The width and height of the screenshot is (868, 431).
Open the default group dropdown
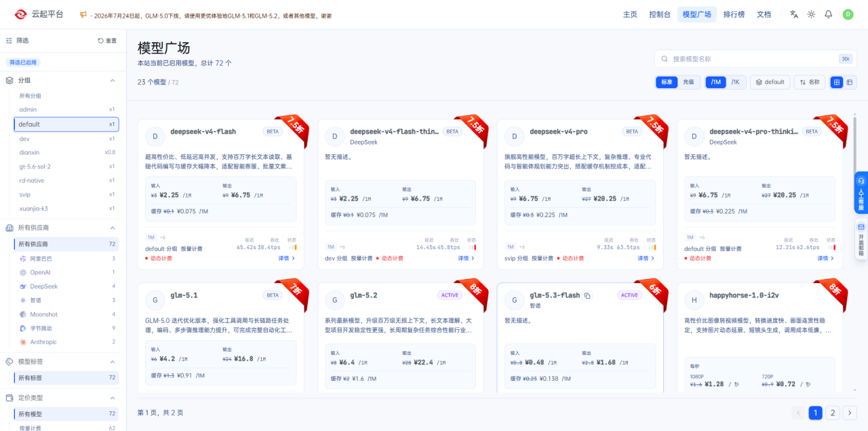pos(770,82)
